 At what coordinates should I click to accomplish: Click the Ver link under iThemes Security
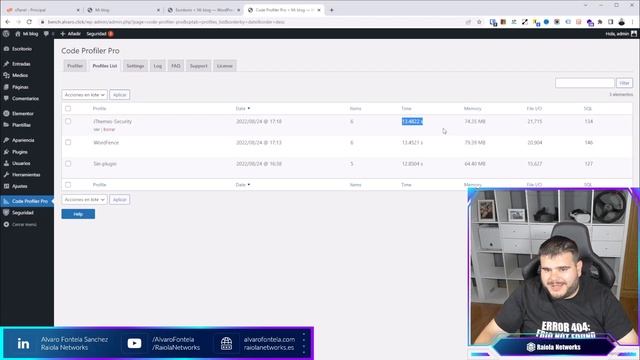click(96, 129)
